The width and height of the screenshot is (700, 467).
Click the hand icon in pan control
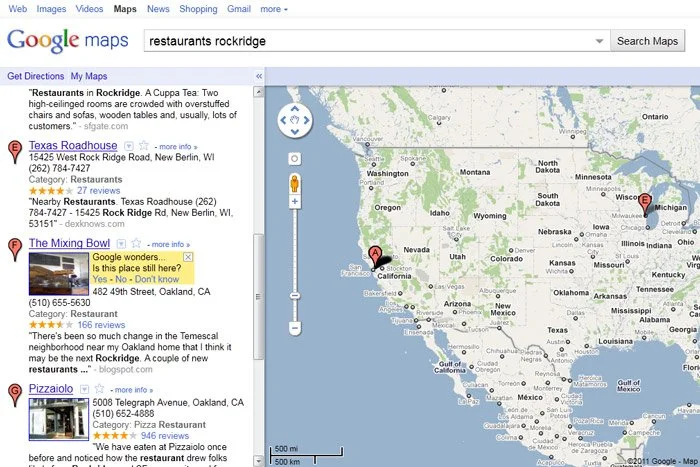295,120
